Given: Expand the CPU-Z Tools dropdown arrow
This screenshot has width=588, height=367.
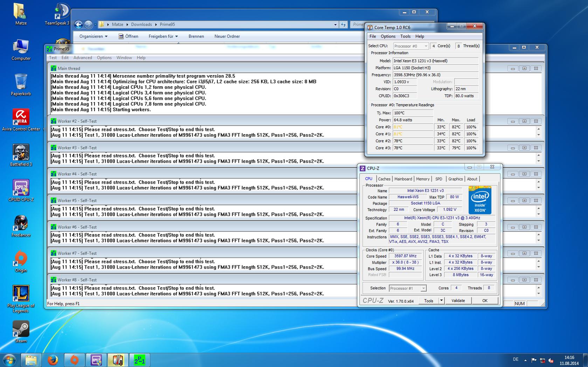Looking at the screenshot, I should (x=441, y=301).
